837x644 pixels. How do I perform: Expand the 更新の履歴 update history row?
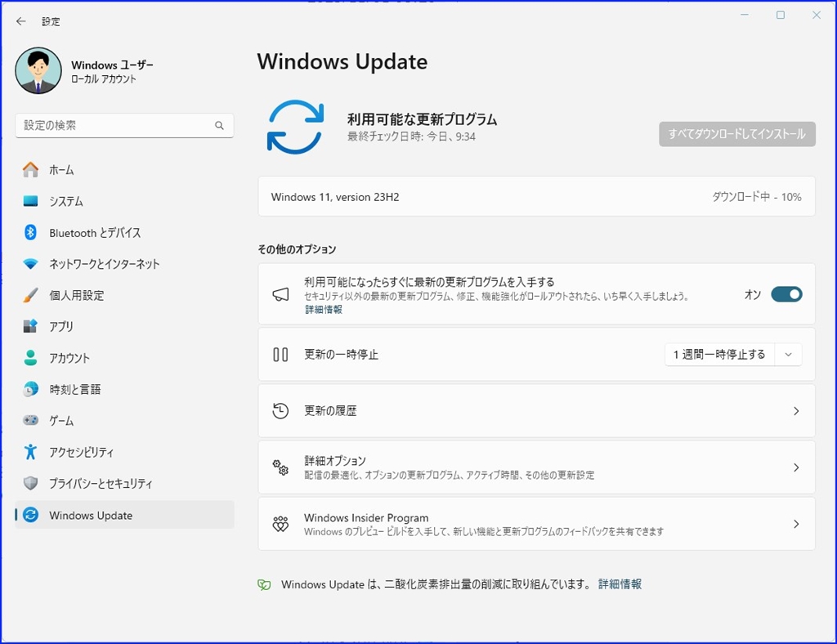point(536,411)
